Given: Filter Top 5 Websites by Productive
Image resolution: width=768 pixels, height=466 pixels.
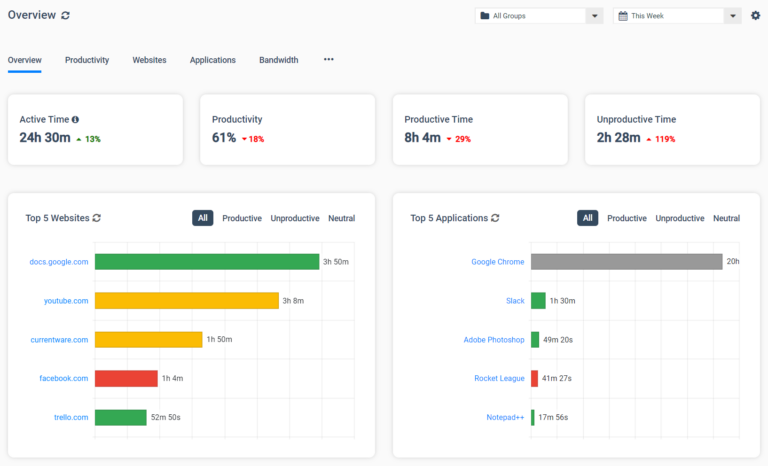Looking at the screenshot, I should click(x=242, y=218).
